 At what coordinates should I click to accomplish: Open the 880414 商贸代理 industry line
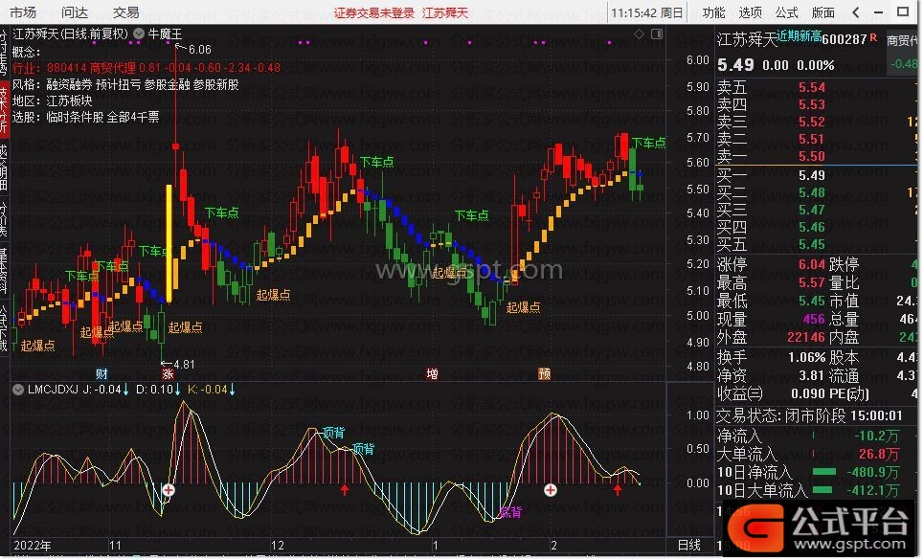click(x=146, y=68)
